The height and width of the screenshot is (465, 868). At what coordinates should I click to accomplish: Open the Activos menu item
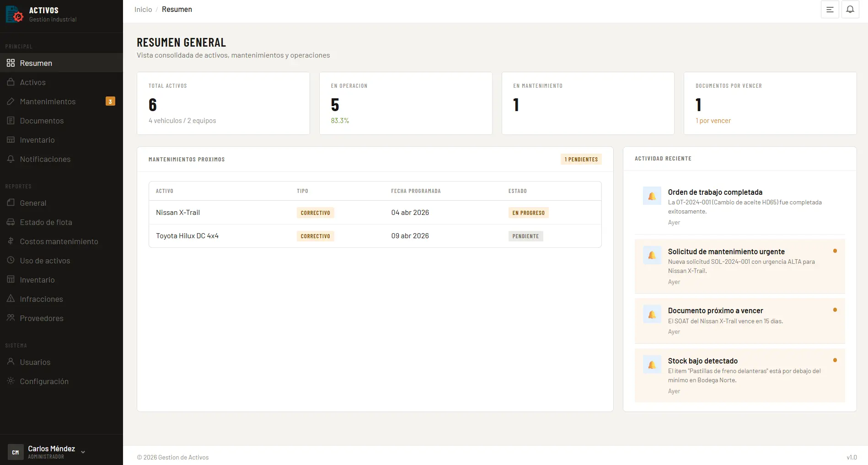(x=32, y=82)
